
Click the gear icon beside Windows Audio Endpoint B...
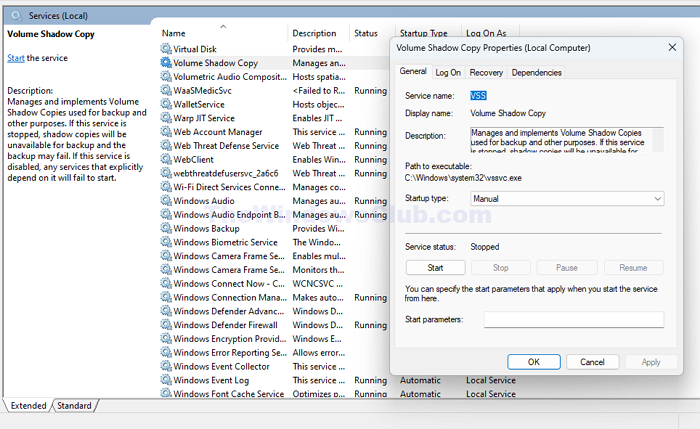[x=166, y=214]
